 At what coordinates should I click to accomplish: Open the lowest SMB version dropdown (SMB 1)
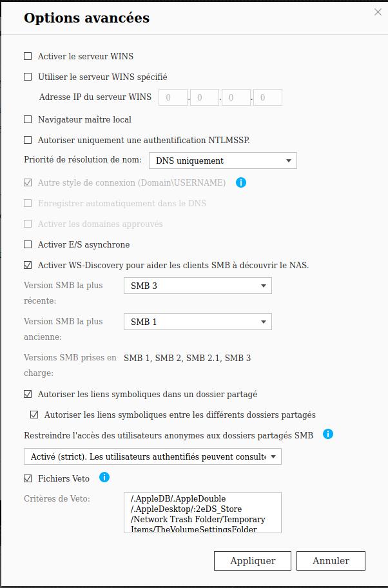pos(197,322)
